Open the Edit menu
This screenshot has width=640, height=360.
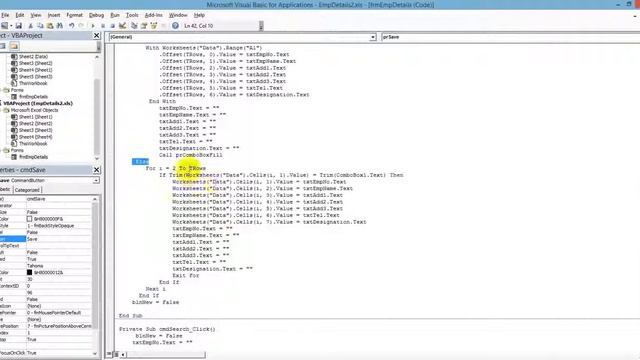(x=20, y=15)
